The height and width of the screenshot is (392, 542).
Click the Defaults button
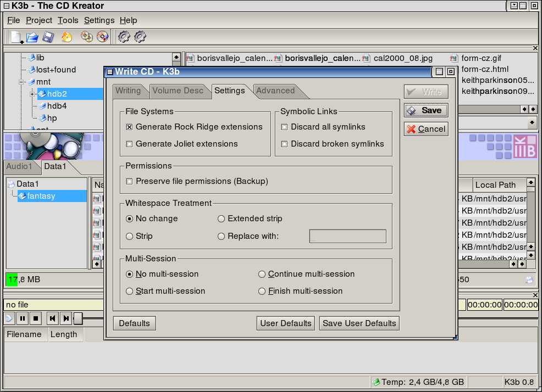click(135, 323)
